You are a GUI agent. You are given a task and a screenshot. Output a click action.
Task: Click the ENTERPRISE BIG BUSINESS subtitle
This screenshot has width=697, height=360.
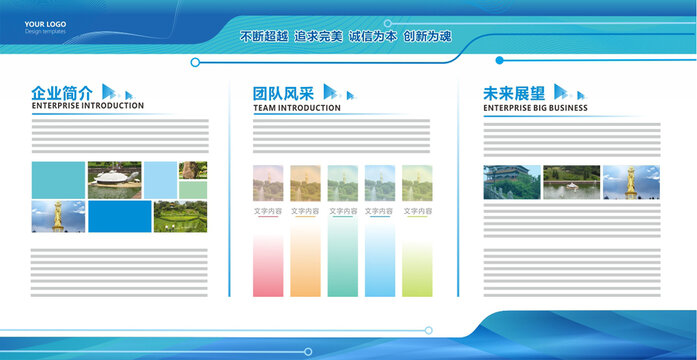535,108
